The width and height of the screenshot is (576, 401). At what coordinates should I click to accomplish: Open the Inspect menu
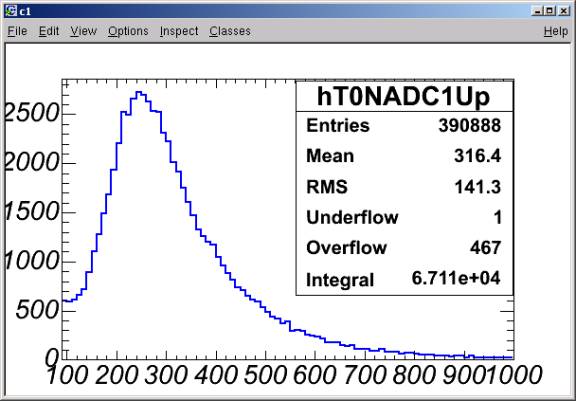(179, 31)
